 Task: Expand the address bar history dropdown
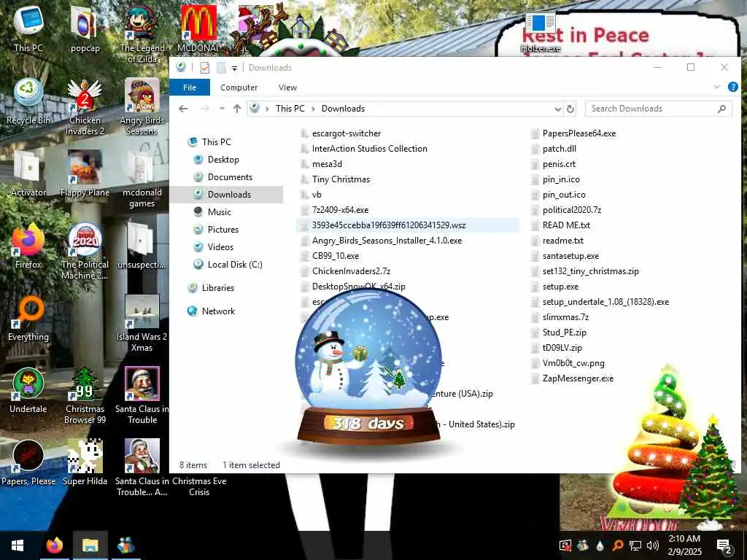(558, 109)
